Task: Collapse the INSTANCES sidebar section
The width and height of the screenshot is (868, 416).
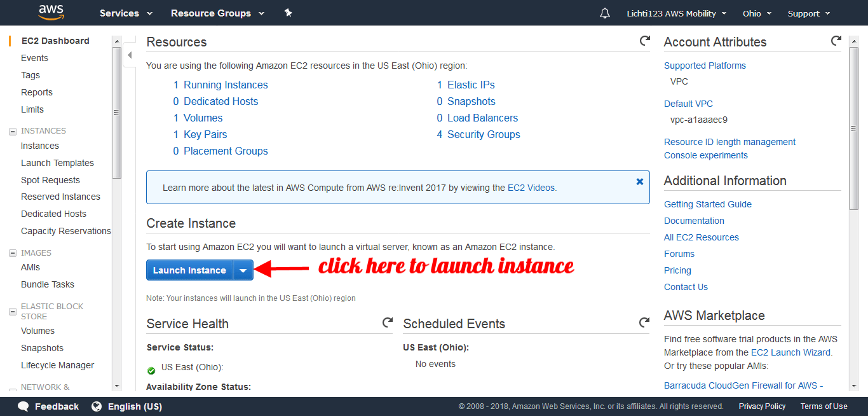Action: (x=12, y=131)
